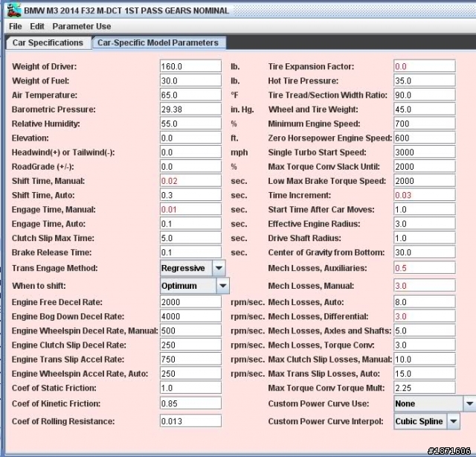Open the File menu

(15, 27)
